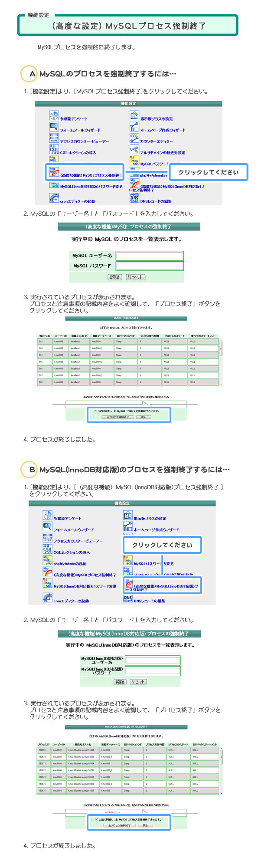The image size is (258, 868).
Task: Open (高度な機能)MySQLプロセス強制終了 link in section A
Action: (x=90, y=175)
